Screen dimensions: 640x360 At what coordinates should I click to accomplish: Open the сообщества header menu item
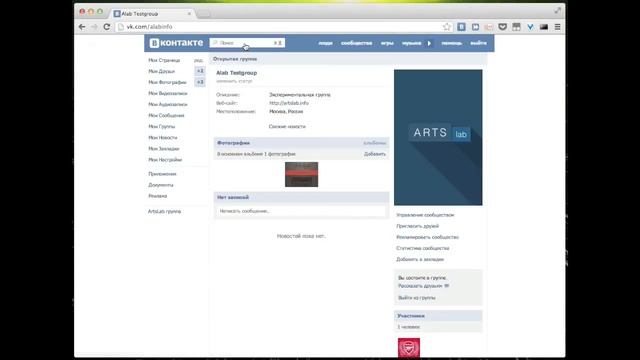(356, 43)
